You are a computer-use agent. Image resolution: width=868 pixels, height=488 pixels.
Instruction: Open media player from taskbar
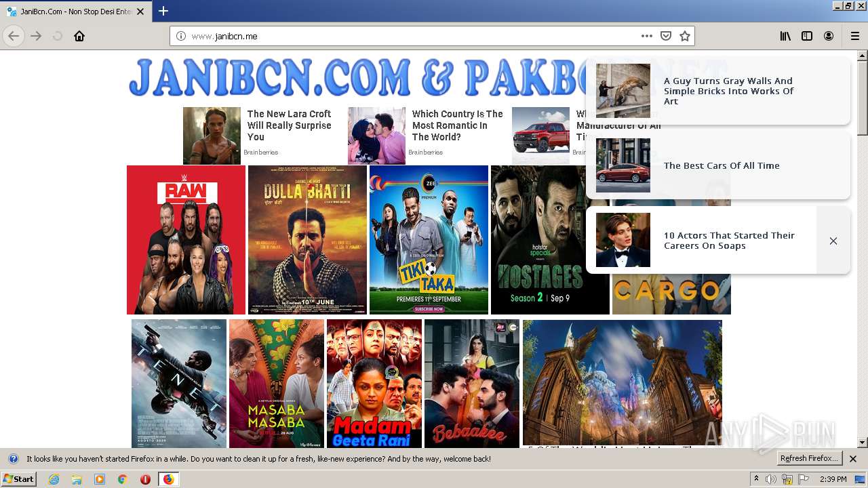click(100, 479)
